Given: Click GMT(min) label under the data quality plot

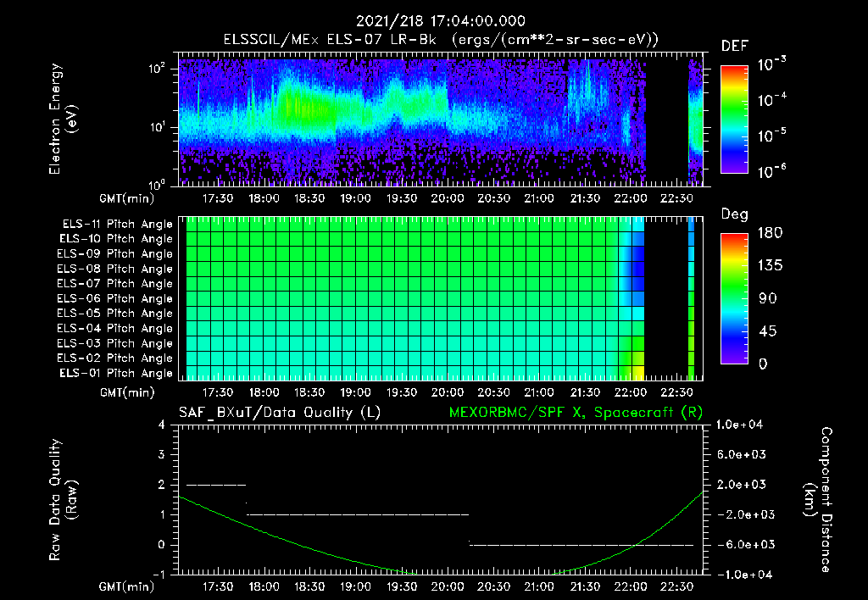Looking at the screenshot, I should click(127, 586).
